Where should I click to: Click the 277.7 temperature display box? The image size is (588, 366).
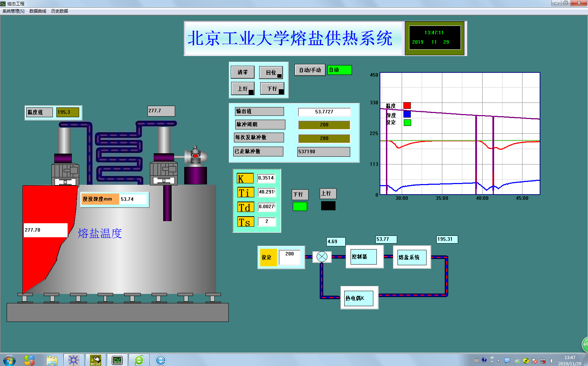pyautogui.click(x=161, y=111)
